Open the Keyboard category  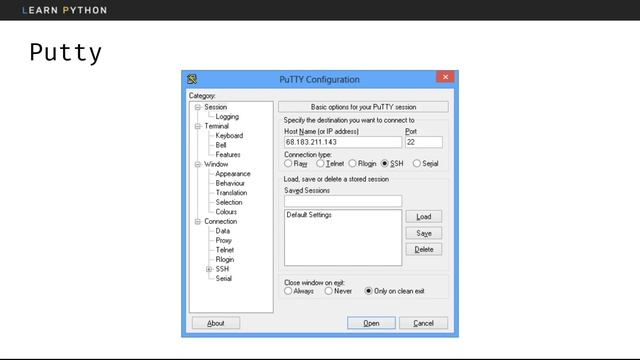(x=229, y=136)
